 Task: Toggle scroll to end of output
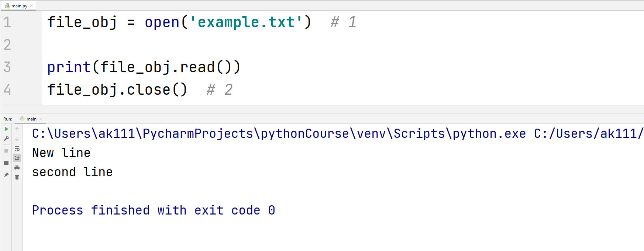17,158
